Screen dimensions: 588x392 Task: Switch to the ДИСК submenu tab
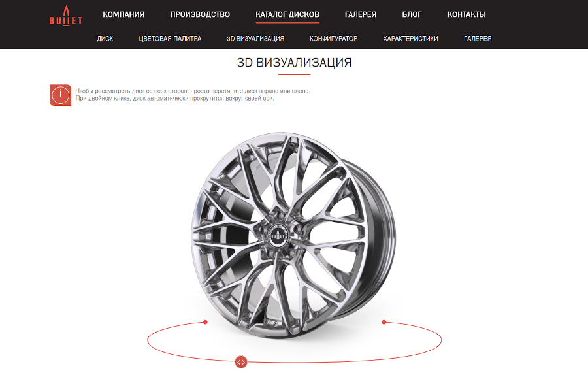(105, 39)
